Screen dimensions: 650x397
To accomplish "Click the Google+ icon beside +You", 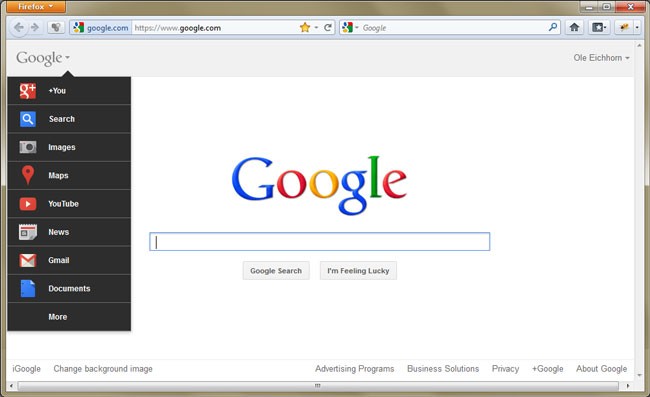I will [28, 91].
